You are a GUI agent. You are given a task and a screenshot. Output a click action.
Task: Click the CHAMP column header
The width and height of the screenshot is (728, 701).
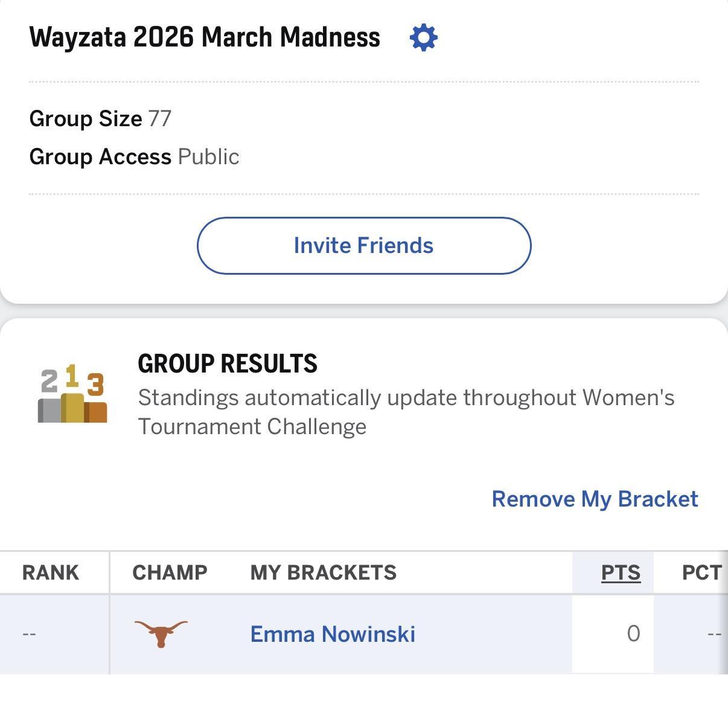(170, 572)
